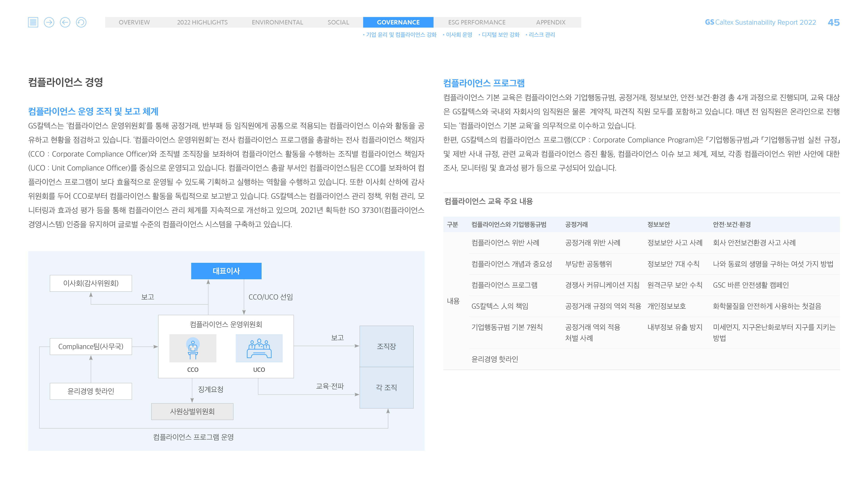This screenshot has height=493, width=868.
Task: Open the OVERVIEW tab
Action: (x=134, y=22)
